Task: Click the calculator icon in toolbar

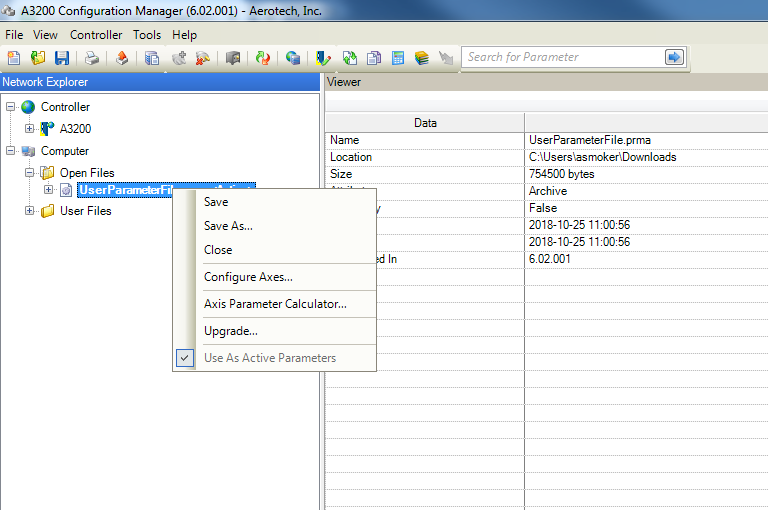Action: [x=398, y=58]
